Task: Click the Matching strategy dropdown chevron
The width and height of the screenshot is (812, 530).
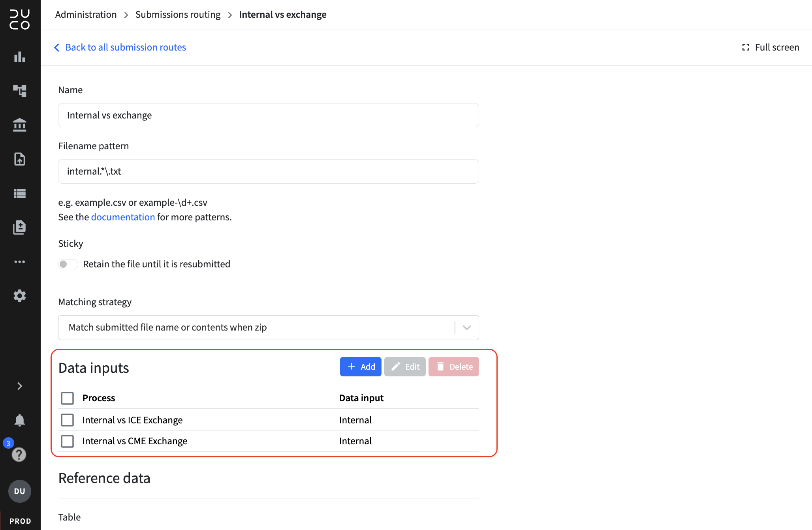Action: pyautogui.click(x=466, y=327)
